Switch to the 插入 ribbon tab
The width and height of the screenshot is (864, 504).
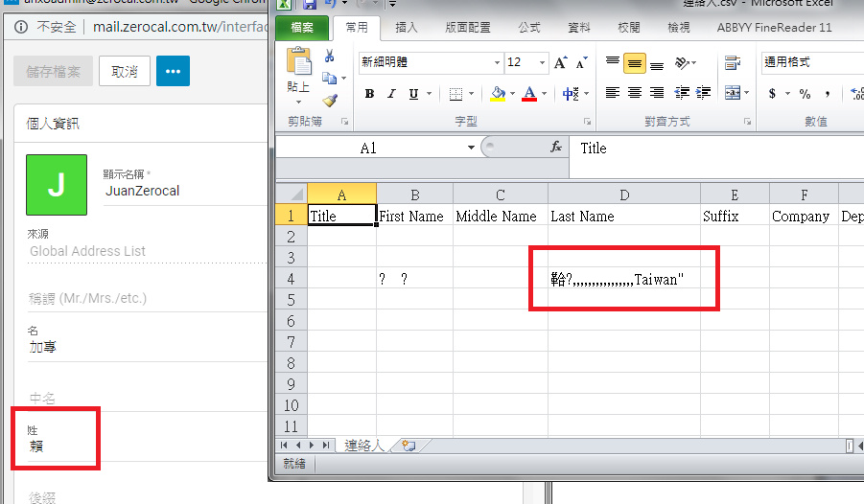click(406, 28)
